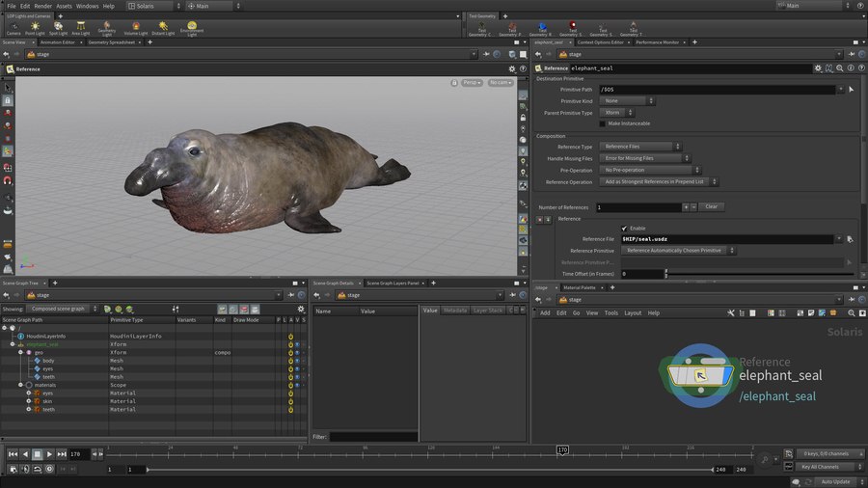Click the Primitive Path selector arrow icon

(x=852, y=89)
